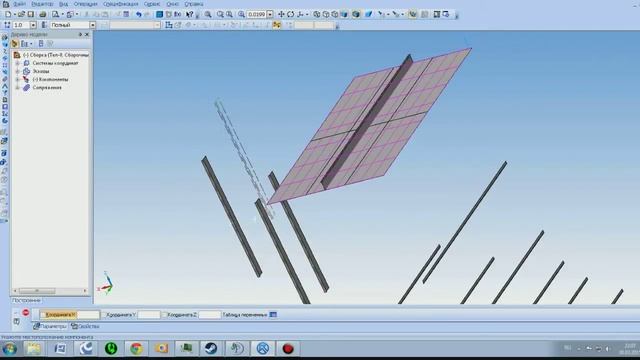Click the Координата X input field

(x=88, y=315)
